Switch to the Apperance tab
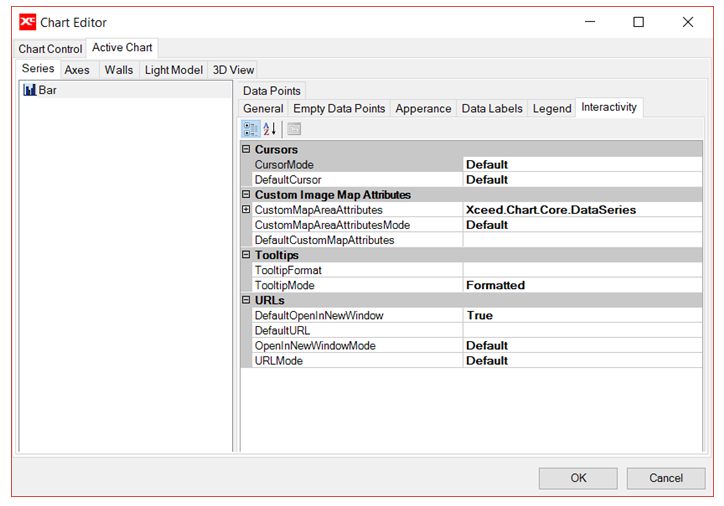The image size is (724, 506). tap(423, 108)
